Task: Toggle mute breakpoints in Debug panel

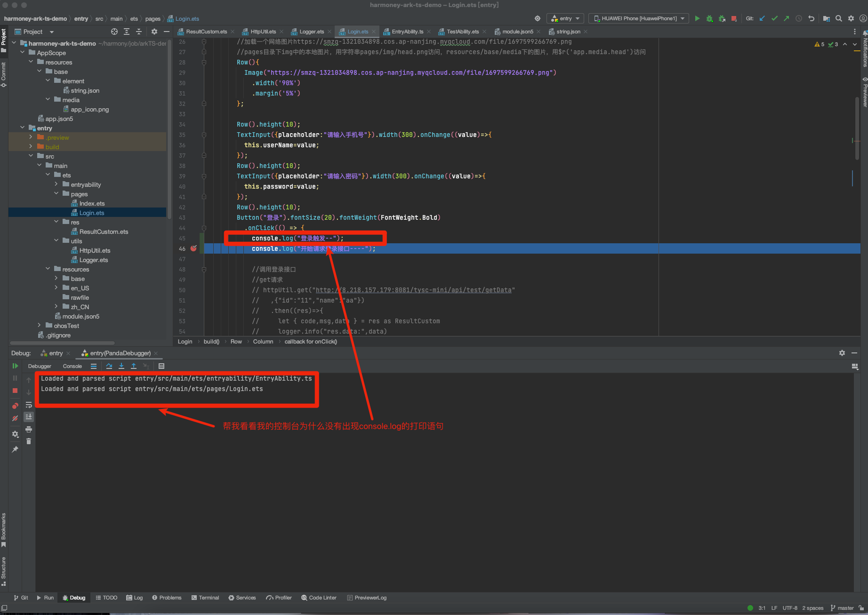Action: pyautogui.click(x=15, y=418)
